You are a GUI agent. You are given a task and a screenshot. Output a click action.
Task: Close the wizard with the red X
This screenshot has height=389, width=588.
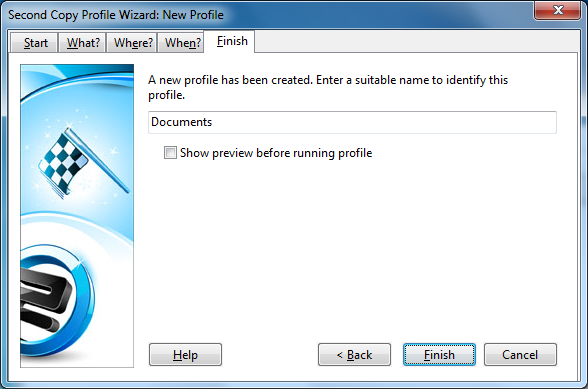click(558, 10)
